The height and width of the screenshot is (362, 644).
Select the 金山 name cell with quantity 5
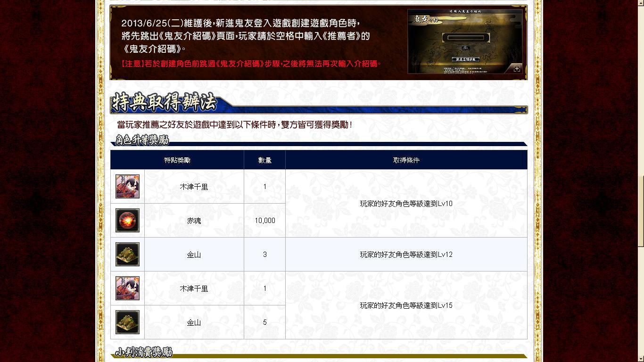(x=194, y=322)
